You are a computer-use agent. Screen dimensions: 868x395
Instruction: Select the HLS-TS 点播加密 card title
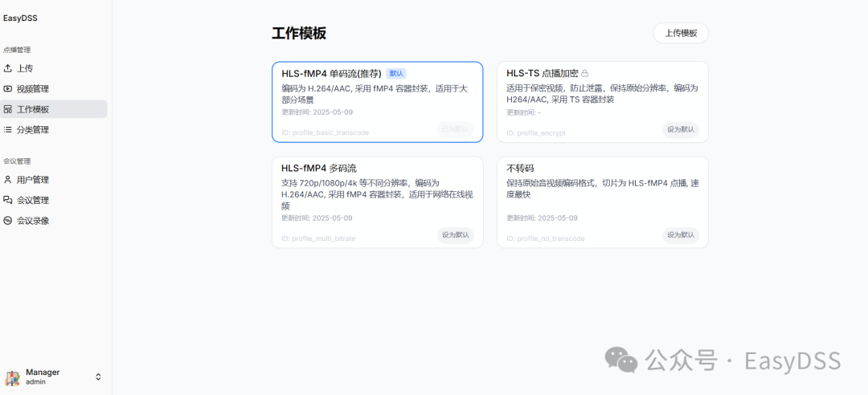(542, 73)
